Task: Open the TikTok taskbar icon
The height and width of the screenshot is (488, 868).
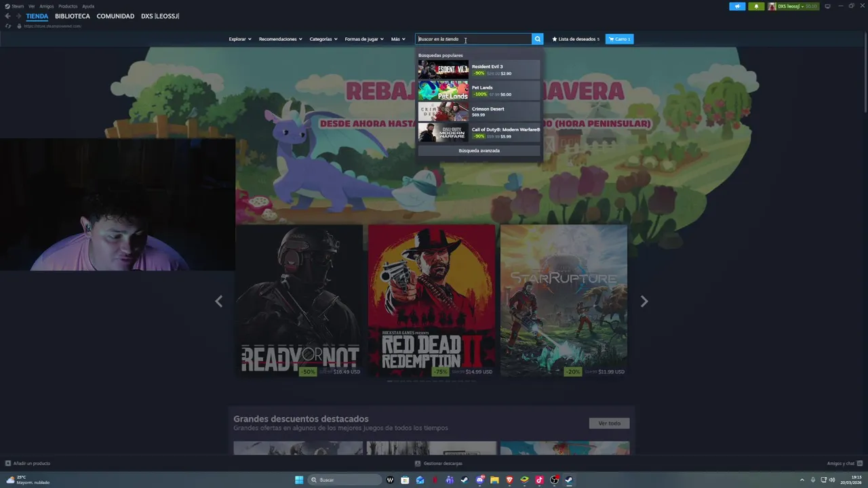Action: [x=540, y=480]
